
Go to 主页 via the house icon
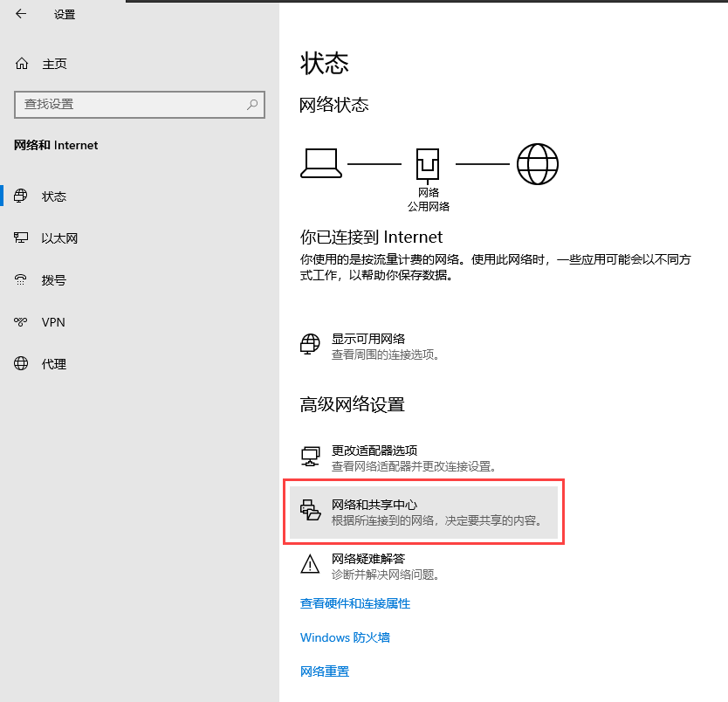point(22,64)
